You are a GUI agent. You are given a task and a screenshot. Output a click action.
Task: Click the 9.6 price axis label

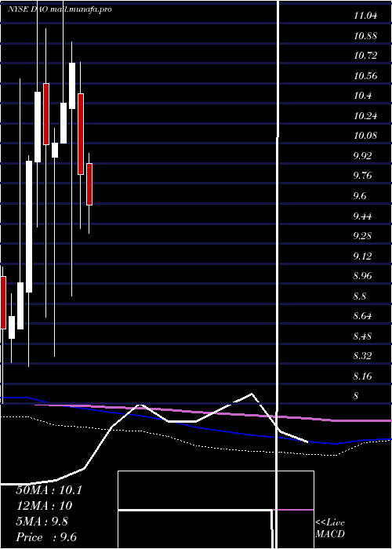point(359,196)
